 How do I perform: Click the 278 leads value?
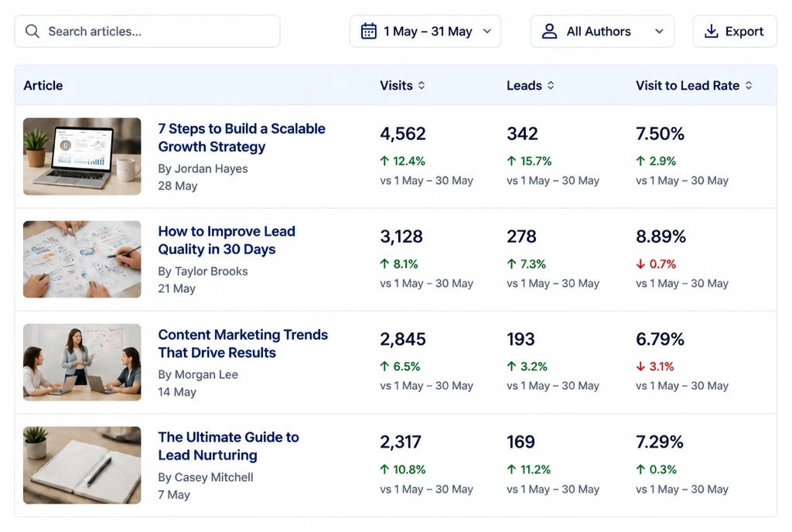(x=522, y=236)
